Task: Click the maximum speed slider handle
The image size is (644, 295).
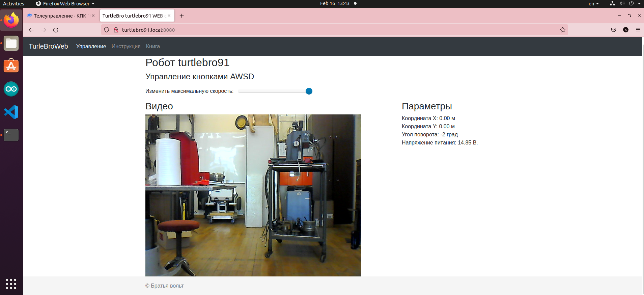Action: pos(309,91)
